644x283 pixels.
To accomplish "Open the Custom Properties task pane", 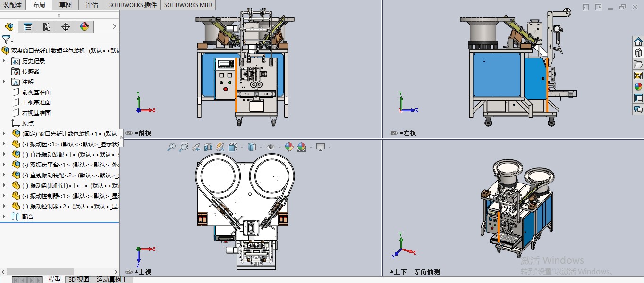I will [x=638, y=98].
